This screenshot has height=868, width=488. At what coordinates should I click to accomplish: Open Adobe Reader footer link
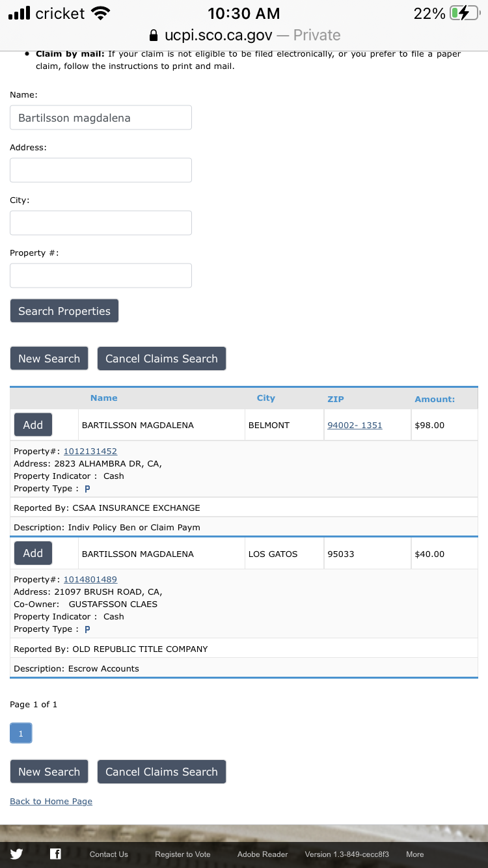[263, 854]
